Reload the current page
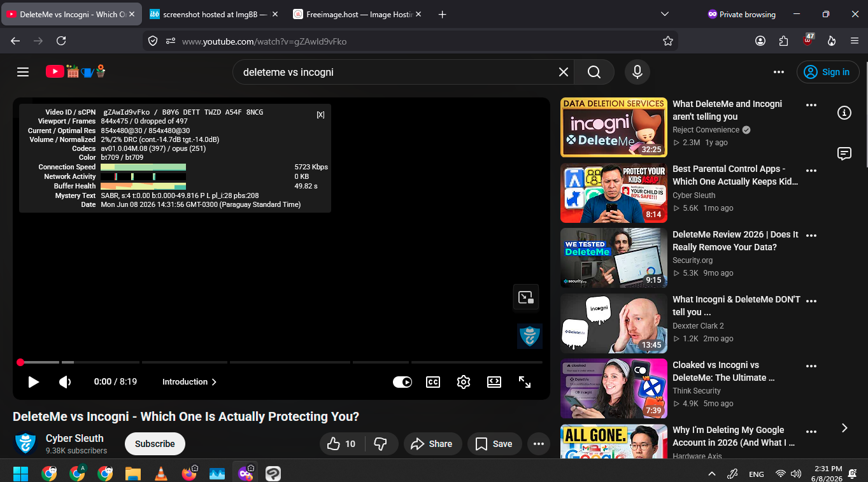Viewport: 868px width, 482px height. pos(61,41)
